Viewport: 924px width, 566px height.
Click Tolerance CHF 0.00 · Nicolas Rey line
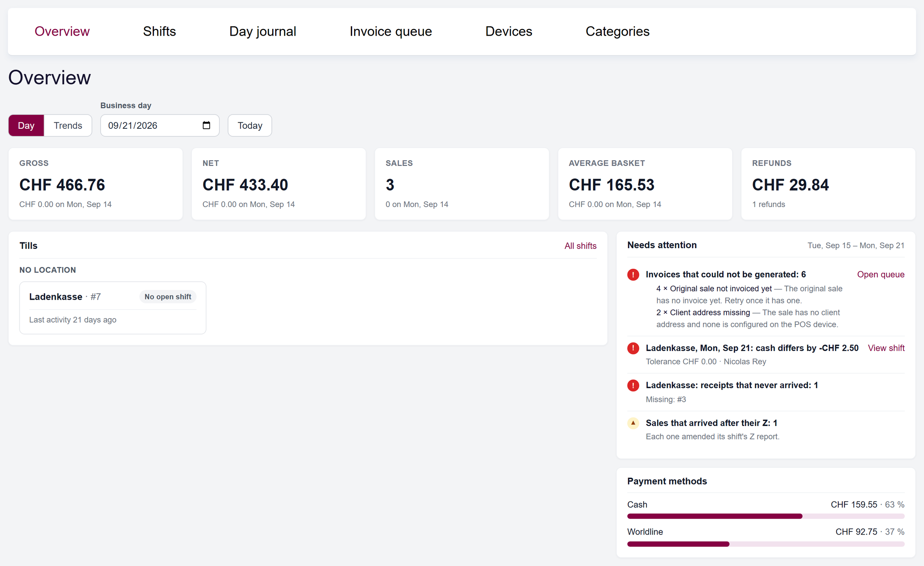coord(706,362)
